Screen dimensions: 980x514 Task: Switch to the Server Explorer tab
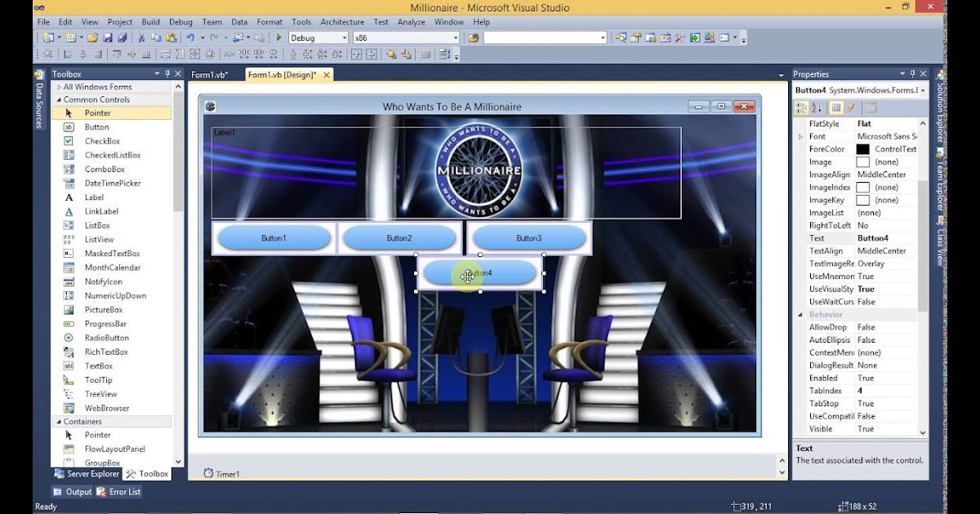pyautogui.click(x=87, y=473)
